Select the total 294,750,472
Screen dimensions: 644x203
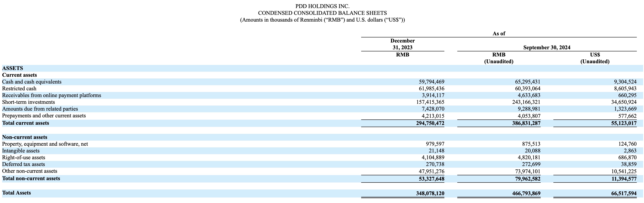point(430,123)
